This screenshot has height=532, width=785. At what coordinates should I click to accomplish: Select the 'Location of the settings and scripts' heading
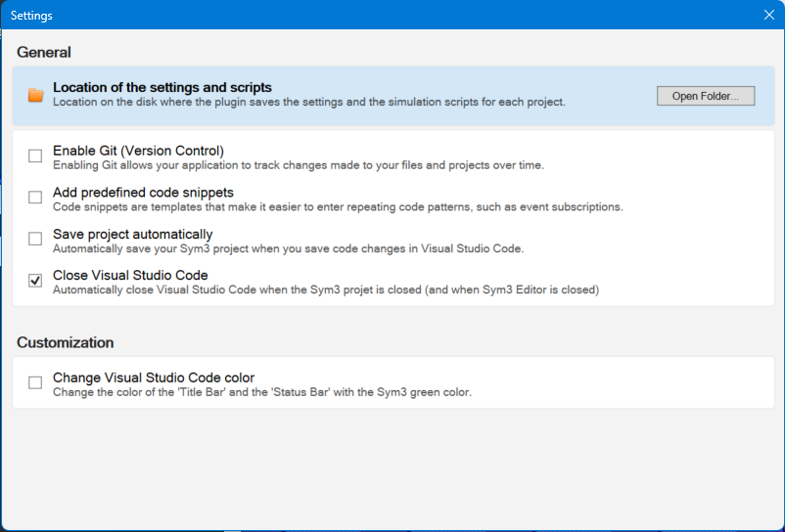coord(162,88)
